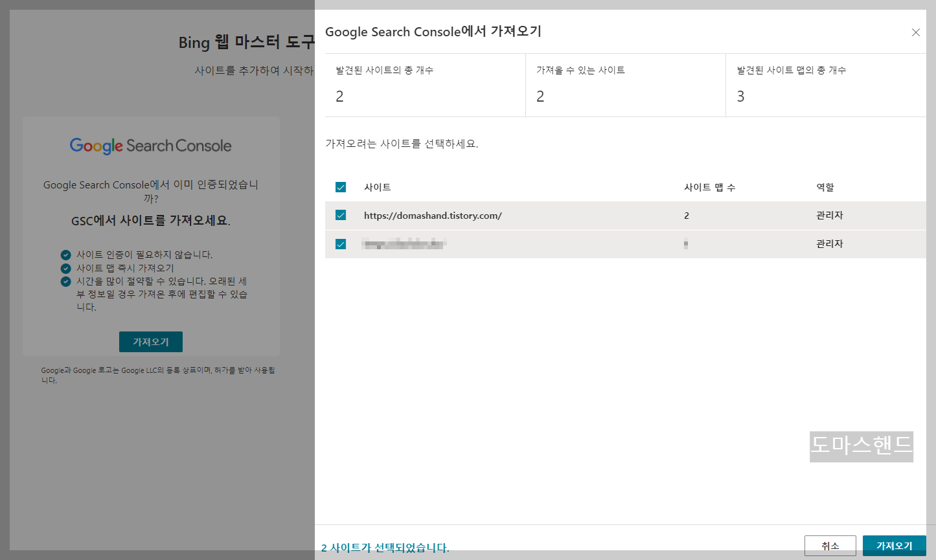Click the 가져올 수 있는 사이트 stat
Image resolution: width=936 pixels, height=560 pixels.
tap(626, 85)
